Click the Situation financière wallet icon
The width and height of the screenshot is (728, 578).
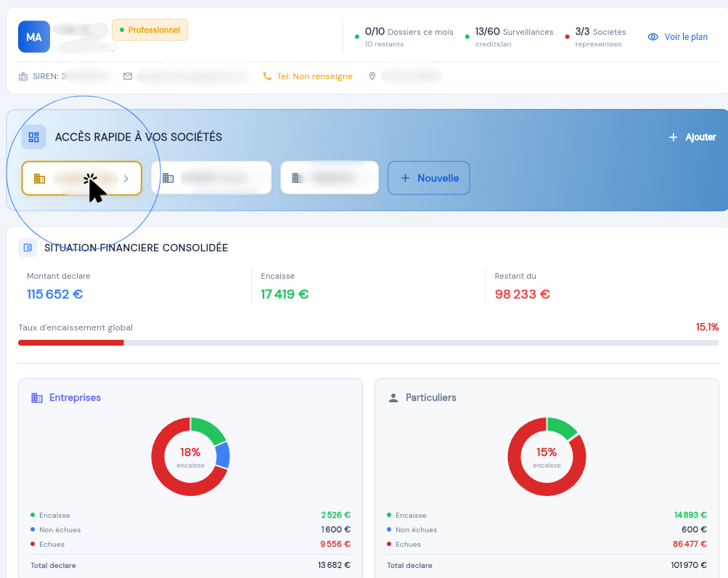[x=28, y=248]
